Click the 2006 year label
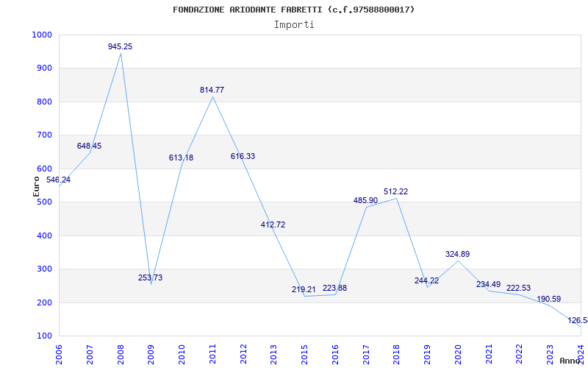The image size is (588, 368). tap(60, 354)
